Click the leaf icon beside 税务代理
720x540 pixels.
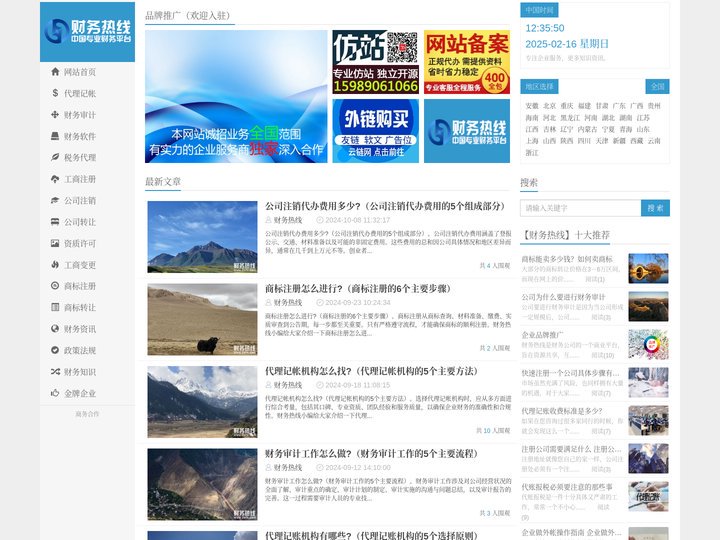pos(55,158)
